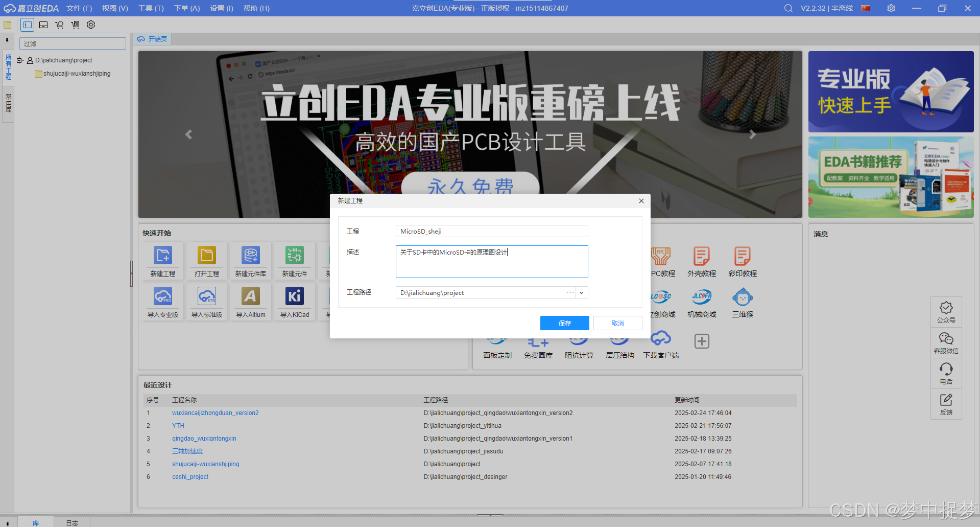Toggle the bottom panel layout toolbar icon

43,25
